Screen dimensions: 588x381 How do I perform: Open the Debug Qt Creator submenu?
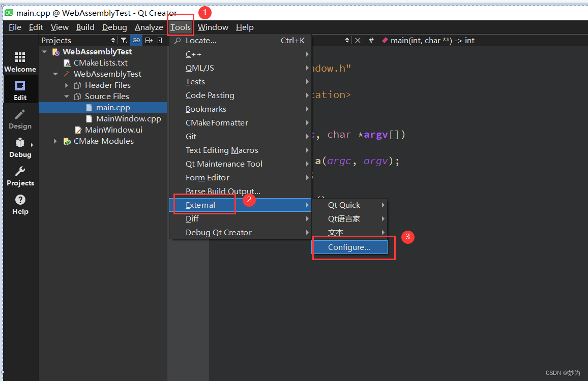(240, 232)
